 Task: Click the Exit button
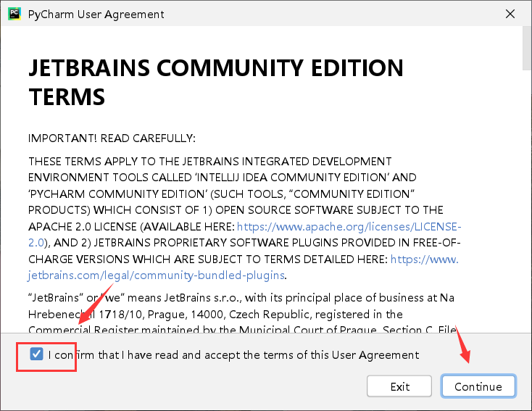point(399,386)
